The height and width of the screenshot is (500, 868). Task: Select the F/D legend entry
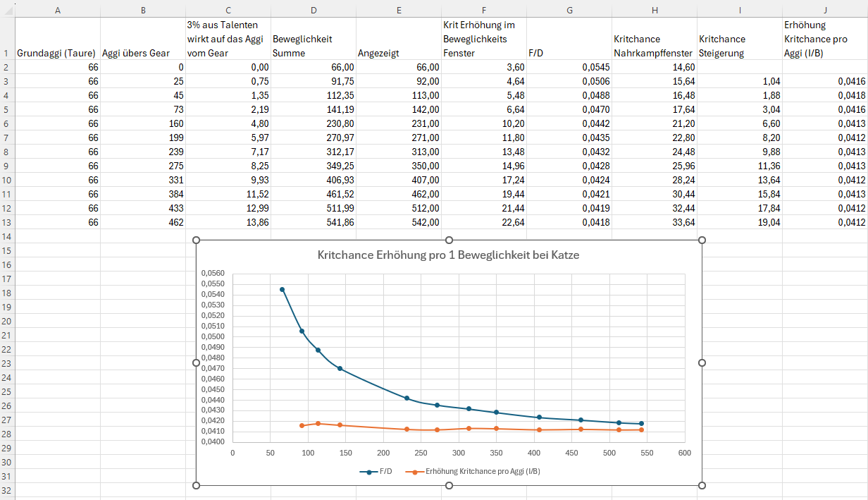376,471
